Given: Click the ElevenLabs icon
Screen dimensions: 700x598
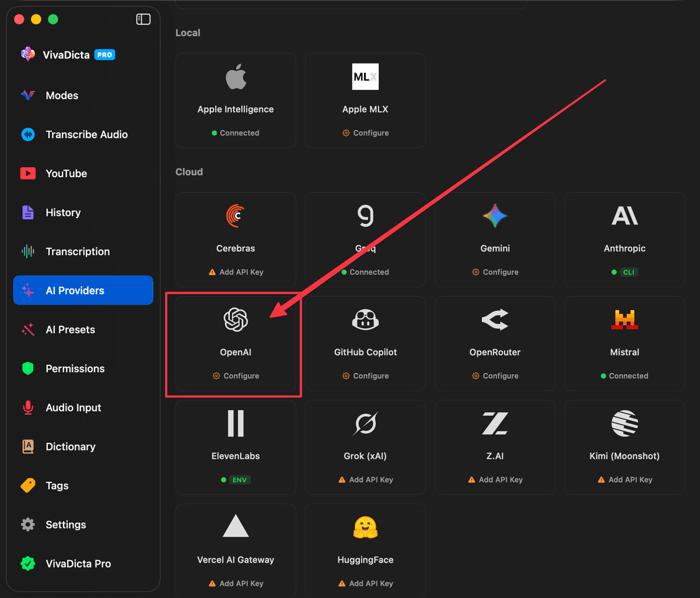Looking at the screenshot, I should point(236,423).
